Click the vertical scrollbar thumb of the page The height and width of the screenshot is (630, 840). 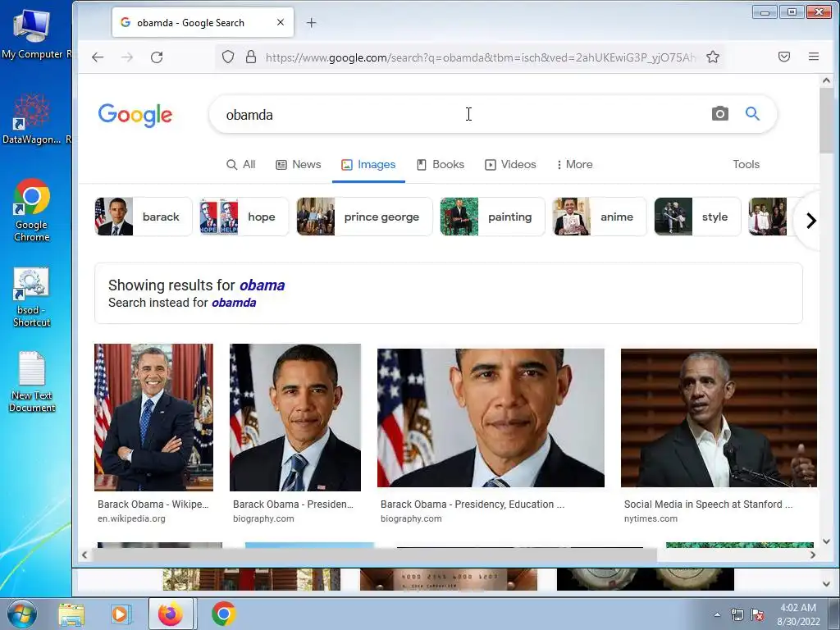click(826, 121)
